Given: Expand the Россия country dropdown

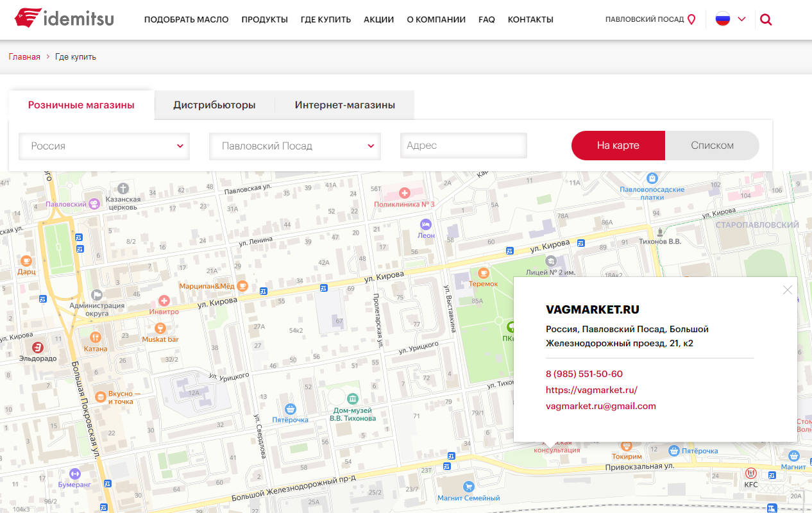Looking at the screenshot, I should pyautogui.click(x=104, y=146).
